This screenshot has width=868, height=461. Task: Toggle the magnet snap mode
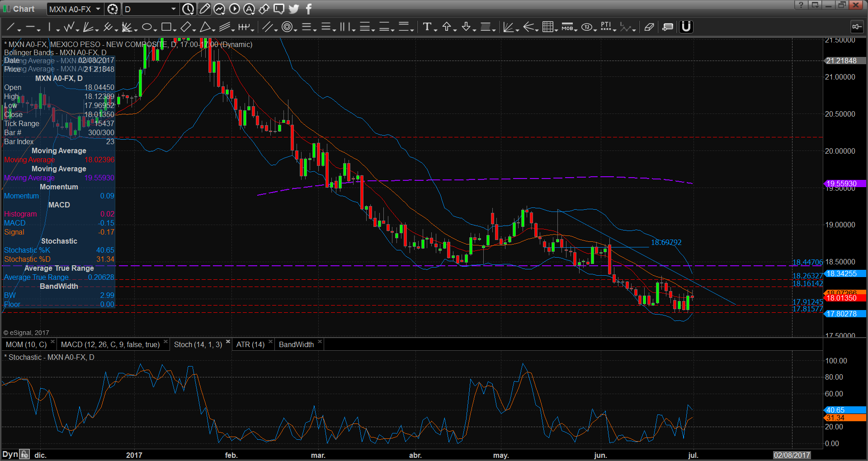click(686, 27)
